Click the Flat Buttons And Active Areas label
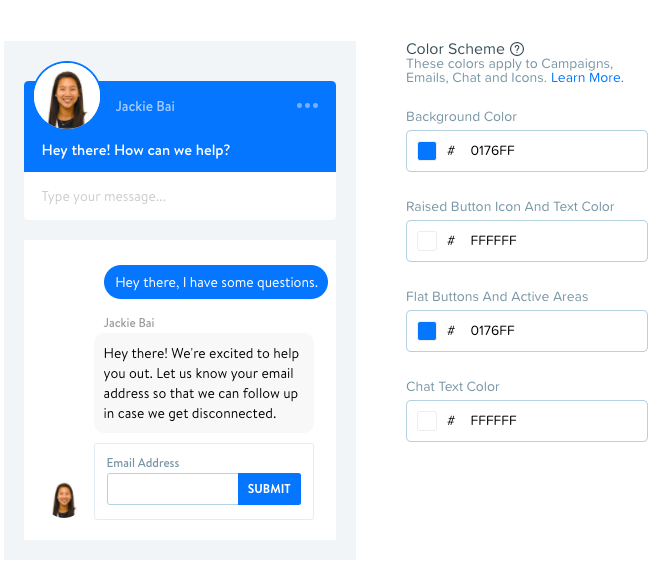Screen dimensions: 660x581 [x=497, y=297]
